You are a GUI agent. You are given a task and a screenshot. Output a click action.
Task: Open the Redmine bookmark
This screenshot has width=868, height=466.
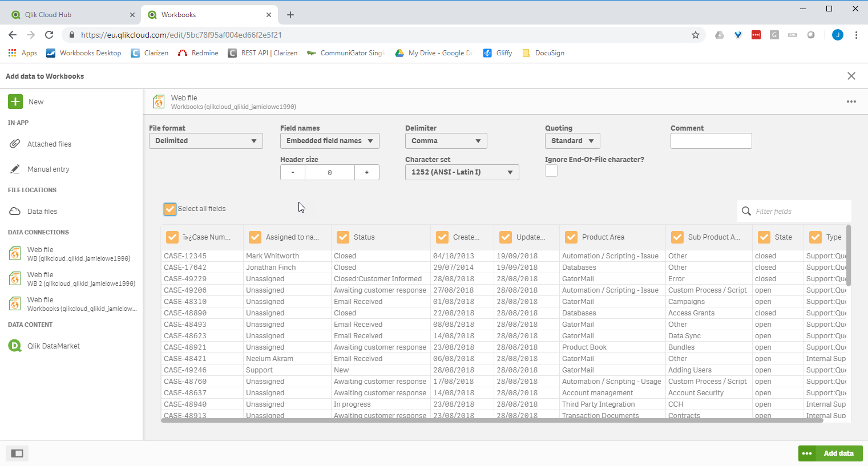tap(198, 53)
